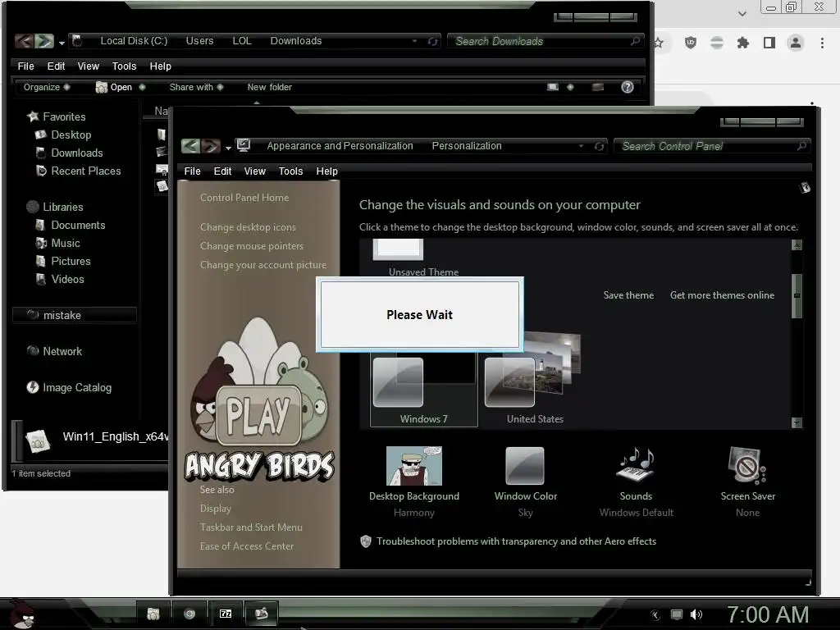Click Save theme link
Viewport: 840px width, 630px height.
coord(628,295)
